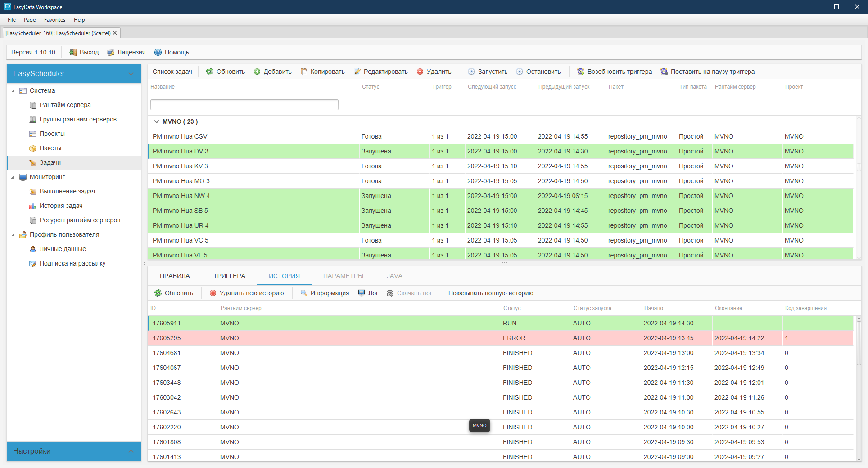Image resolution: width=868 pixels, height=468 pixels.
Task: Open the Help menu
Action: point(79,20)
